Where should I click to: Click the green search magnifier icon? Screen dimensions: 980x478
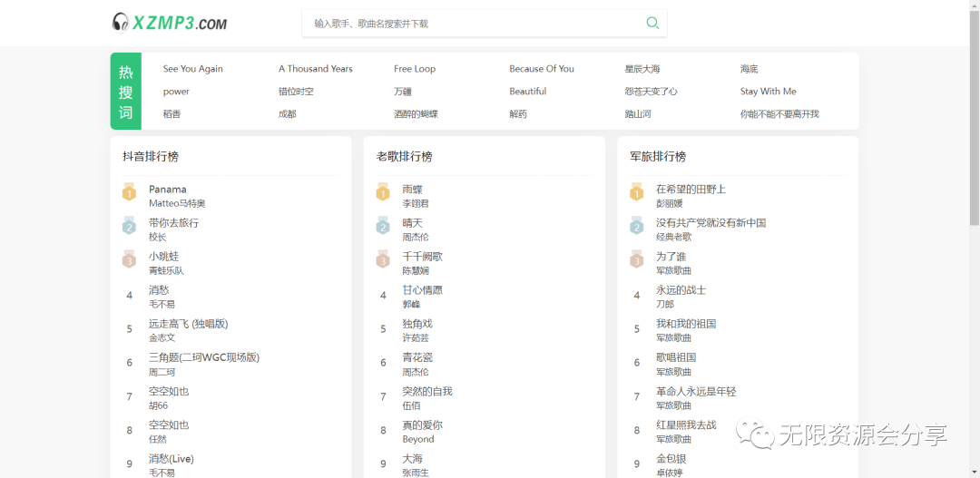pyautogui.click(x=652, y=23)
